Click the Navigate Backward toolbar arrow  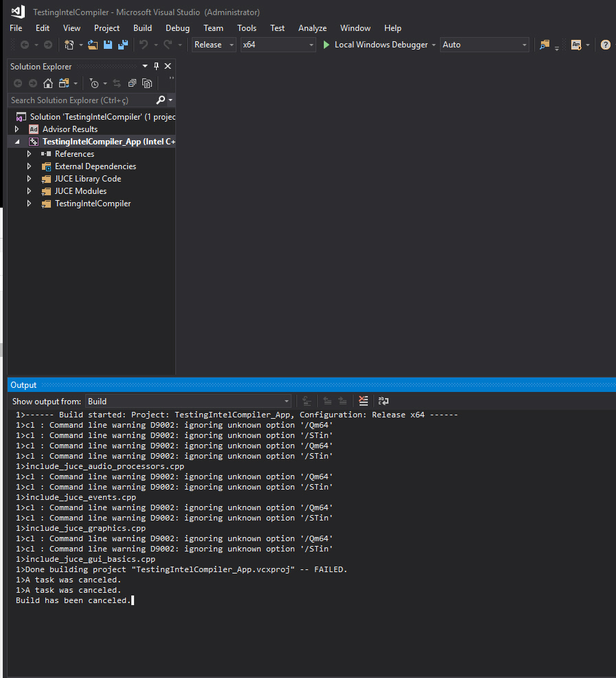25,45
